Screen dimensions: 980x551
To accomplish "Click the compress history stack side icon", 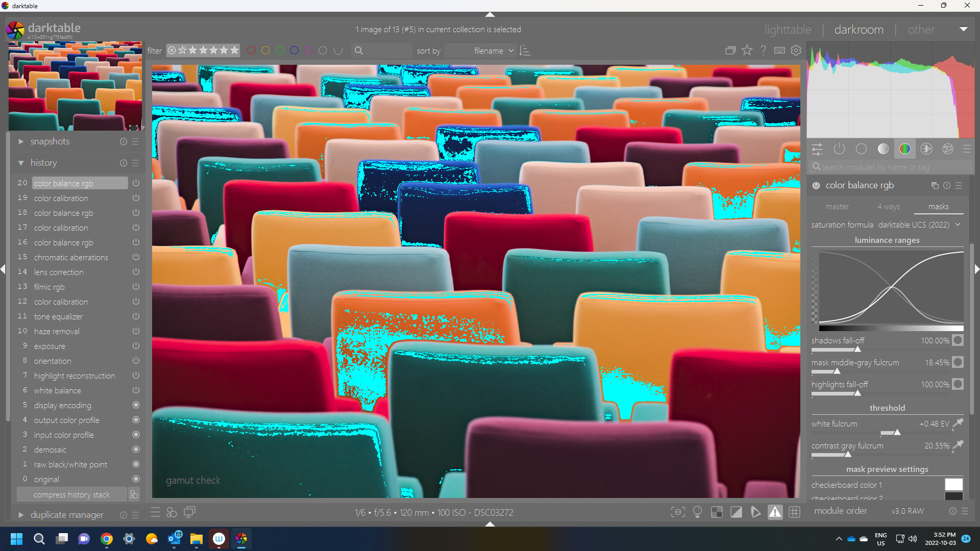I will pyautogui.click(x=134, y=494).
